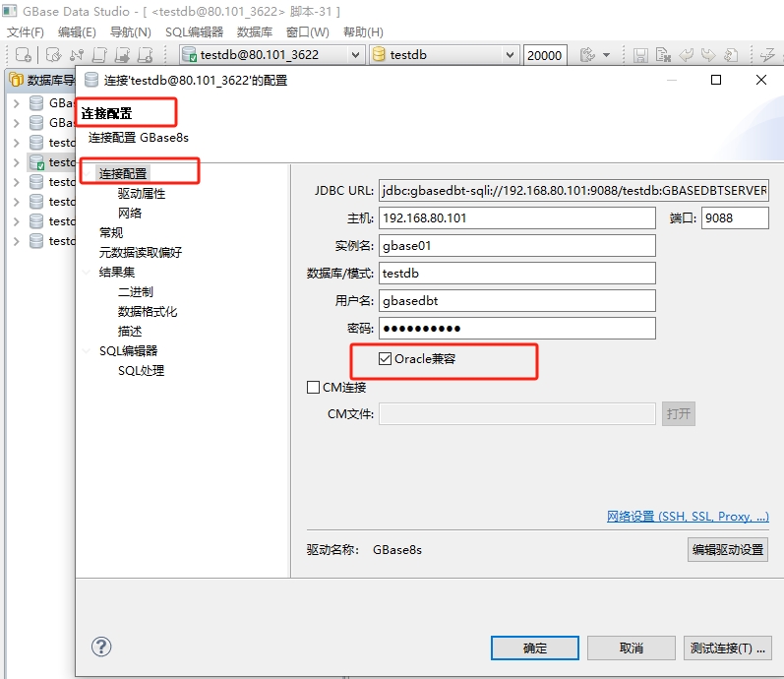Close the connection configuration dialog
Screen dimensions: 784x679
[x=761, y=80]
